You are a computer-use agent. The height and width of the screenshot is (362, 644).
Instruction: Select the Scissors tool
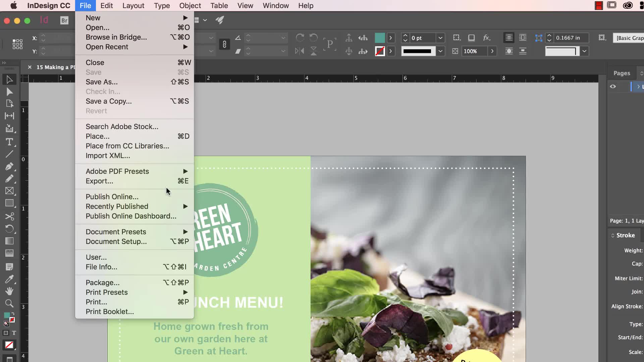pyautogui.click(x=9, y=217)
